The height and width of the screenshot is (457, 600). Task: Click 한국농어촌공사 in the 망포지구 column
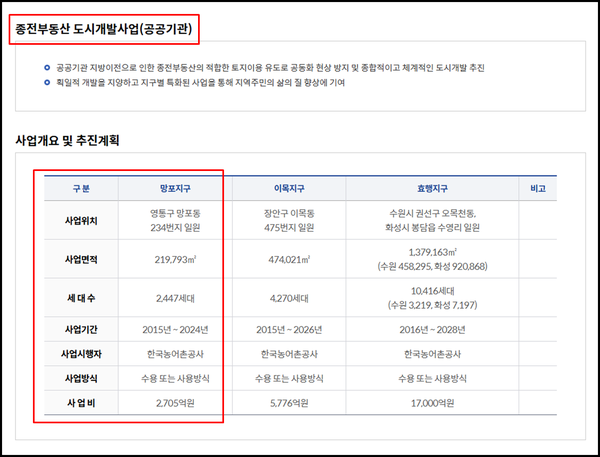(x=175, y=354)
